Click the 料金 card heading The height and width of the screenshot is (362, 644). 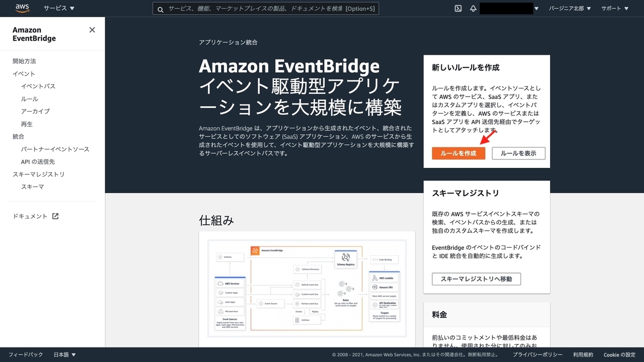click(x=440, y=314)
